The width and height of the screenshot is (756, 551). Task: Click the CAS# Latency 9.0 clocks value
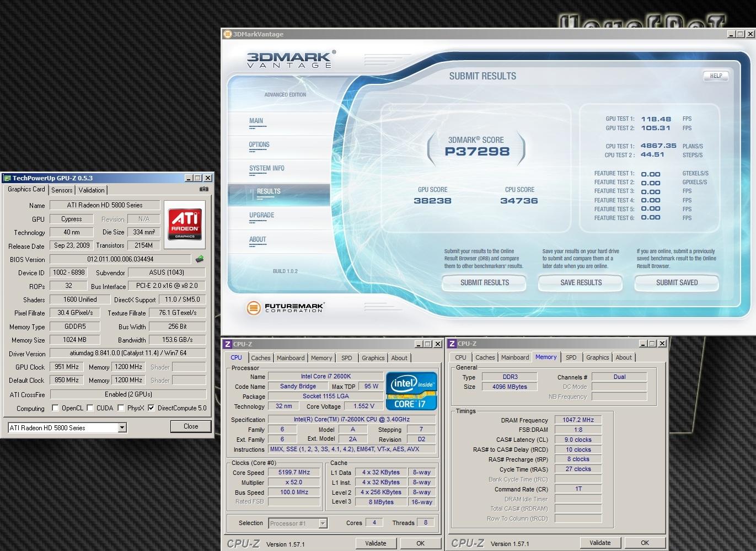tap(578, 440)
